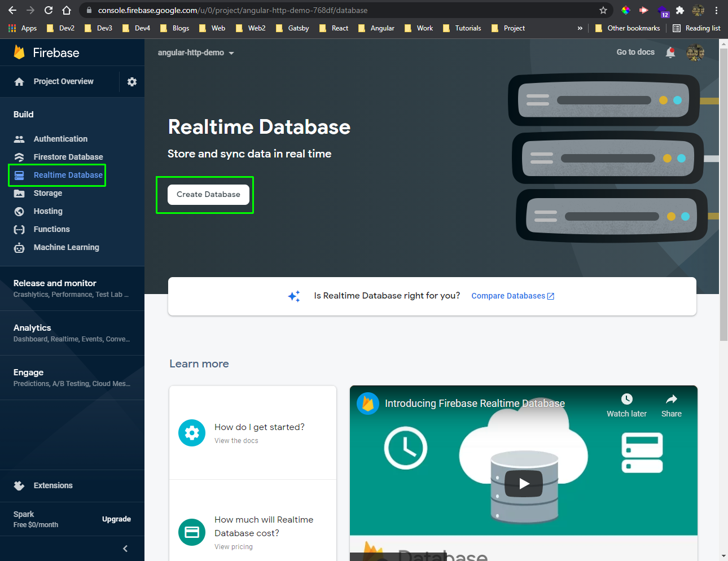Click the Apps grid shortcut

click(x=23, y=28)
